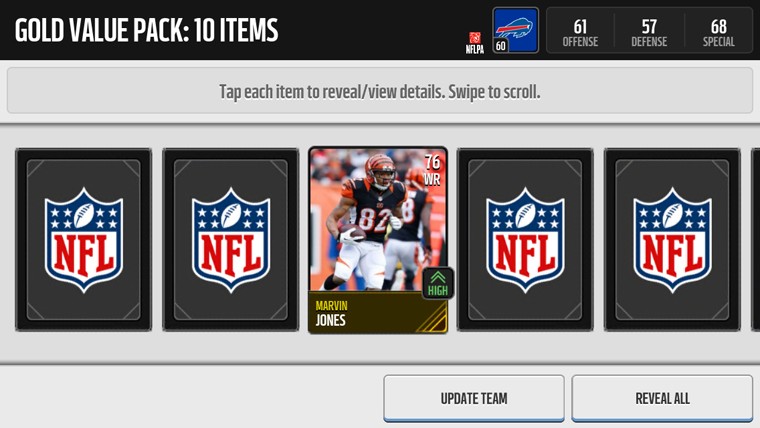This screenshot has height=428, width=760.
Task: Select the 68 Special rating
Action: click(719, 33)
